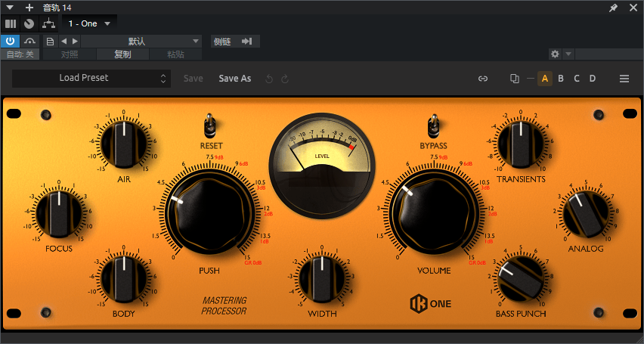Open the preset file document icon
This screenshot has width=644, height=344.
click(x=50, y=42)
